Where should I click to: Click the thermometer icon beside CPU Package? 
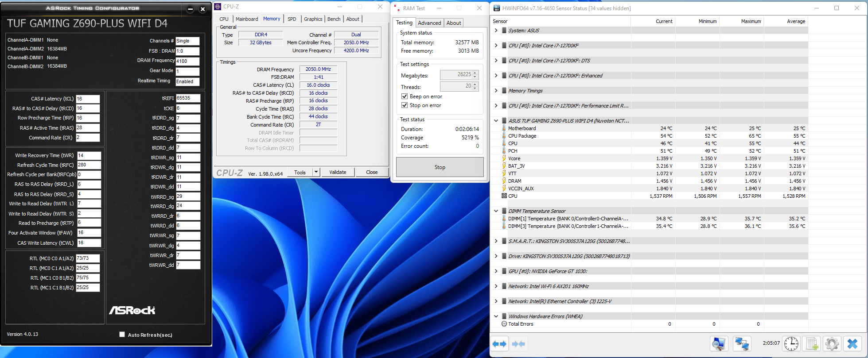[504, 136]
